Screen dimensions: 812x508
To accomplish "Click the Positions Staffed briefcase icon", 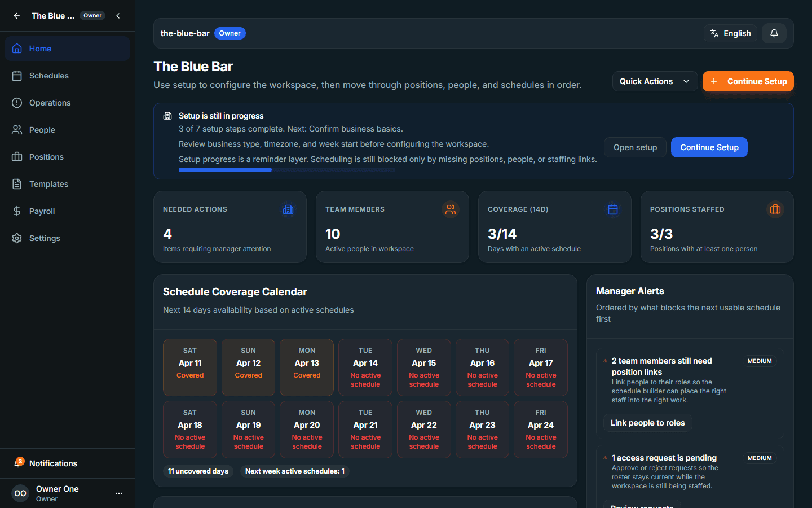I will [775, 209].
